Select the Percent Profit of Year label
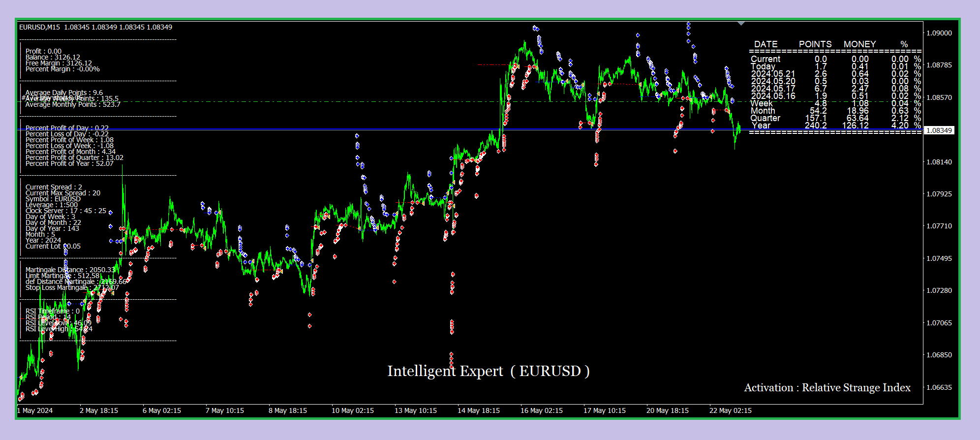 click(x=69, y=163)
